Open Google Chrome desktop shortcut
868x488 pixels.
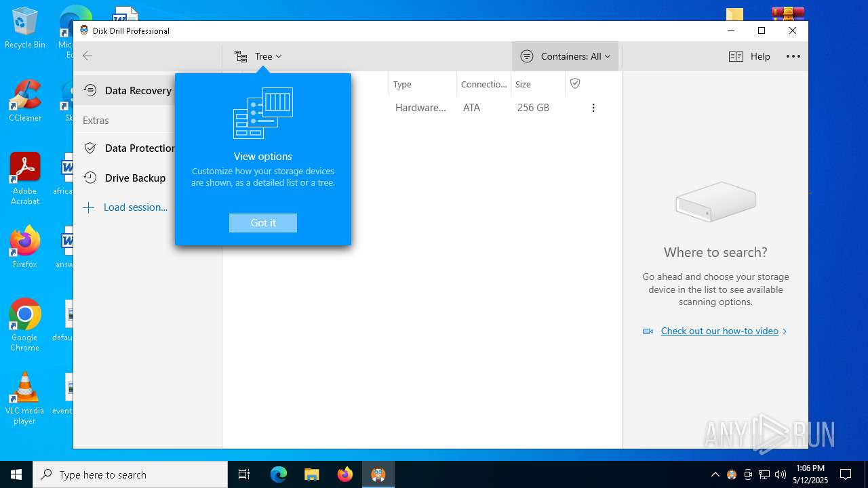coord(25,325)
